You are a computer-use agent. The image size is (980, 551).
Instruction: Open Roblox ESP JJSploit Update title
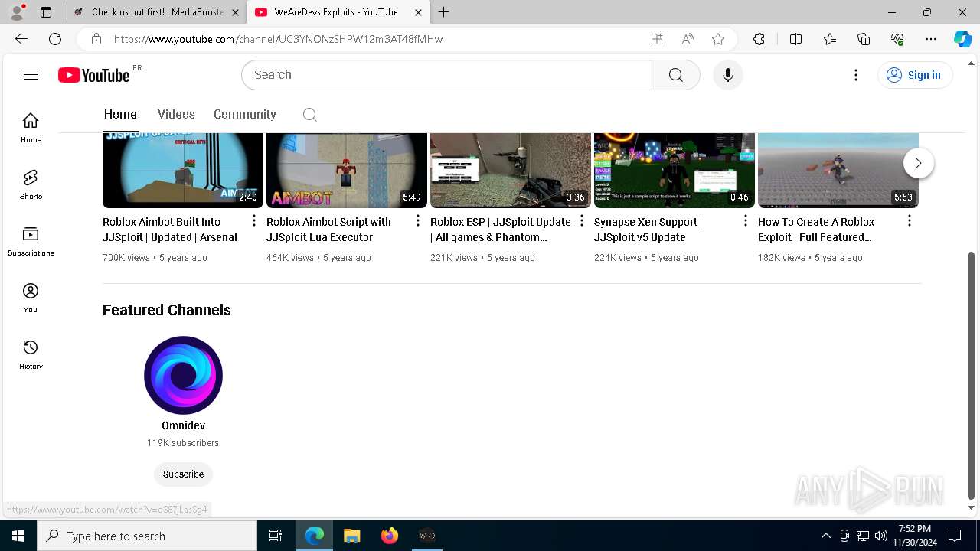501,230
